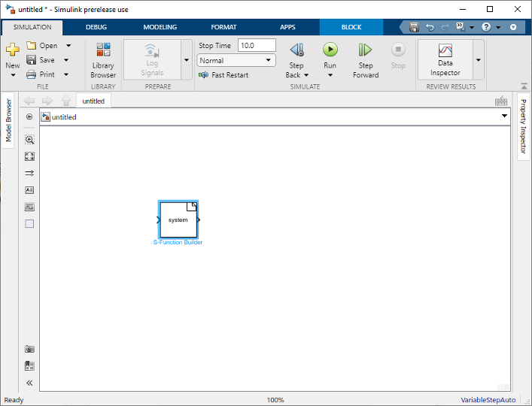Click the Fit to View icon
Viewport: 532px width, 406px height.
29,156
